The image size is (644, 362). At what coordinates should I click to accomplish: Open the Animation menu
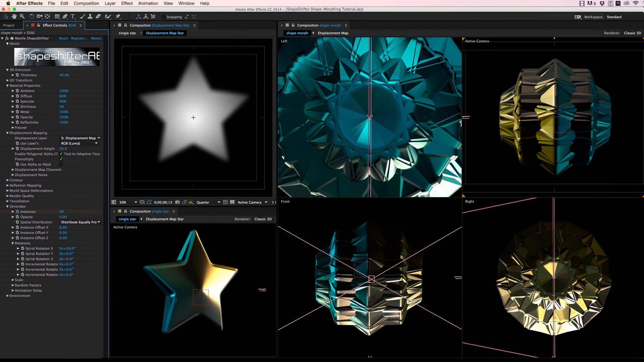click(x=148, y=3)
